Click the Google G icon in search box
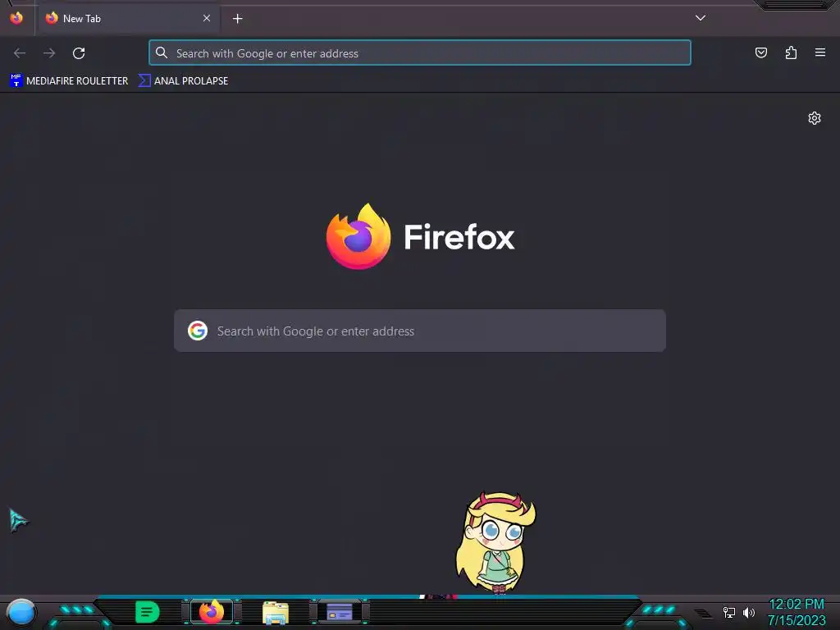The width and height of the screenshot is (840, 630). (x=198, y=331)
